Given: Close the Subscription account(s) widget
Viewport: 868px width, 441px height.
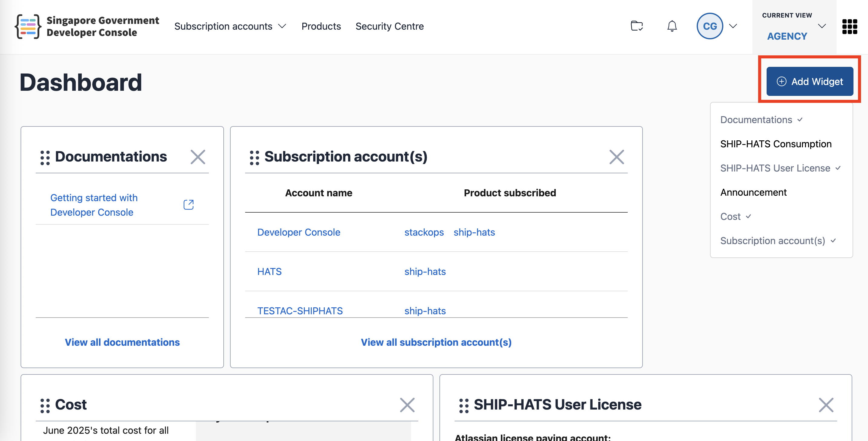Looking at the screenshot, I should (x=616, y=157).
